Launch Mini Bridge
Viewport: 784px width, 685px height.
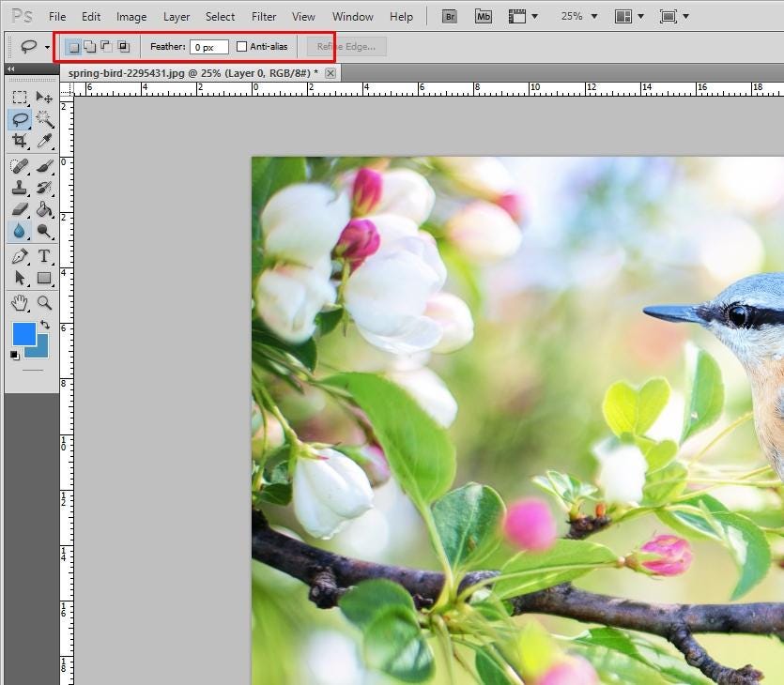coord(483,17)
